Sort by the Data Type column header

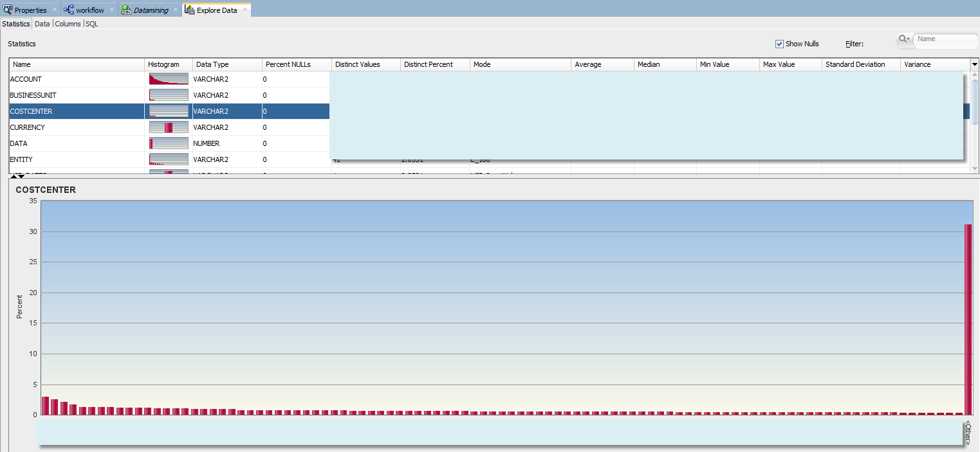pyautogui.click(x=227, y=64)
